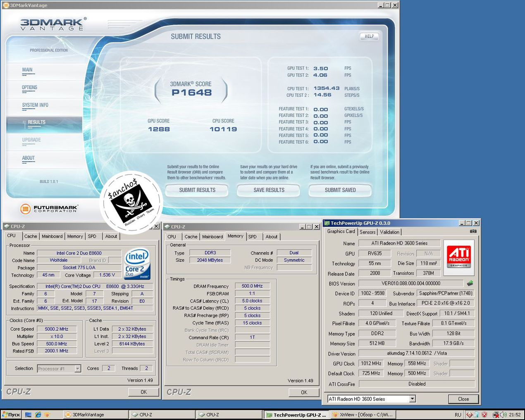Click the HELP button
Screen dimensions: 525x420
pyautogui.click(x=369, y=36)
